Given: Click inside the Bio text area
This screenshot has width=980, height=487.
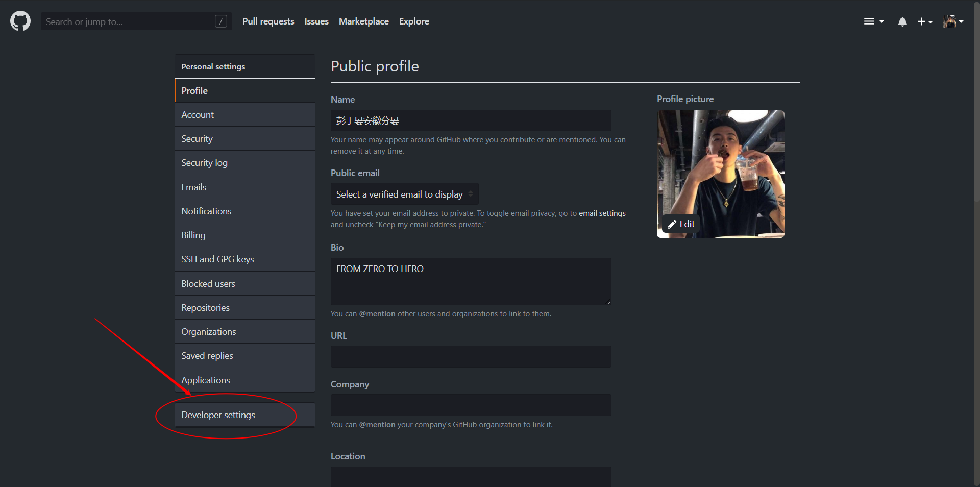Looking at the screenshot, I should pyautogui.click(x=471, y=282).
